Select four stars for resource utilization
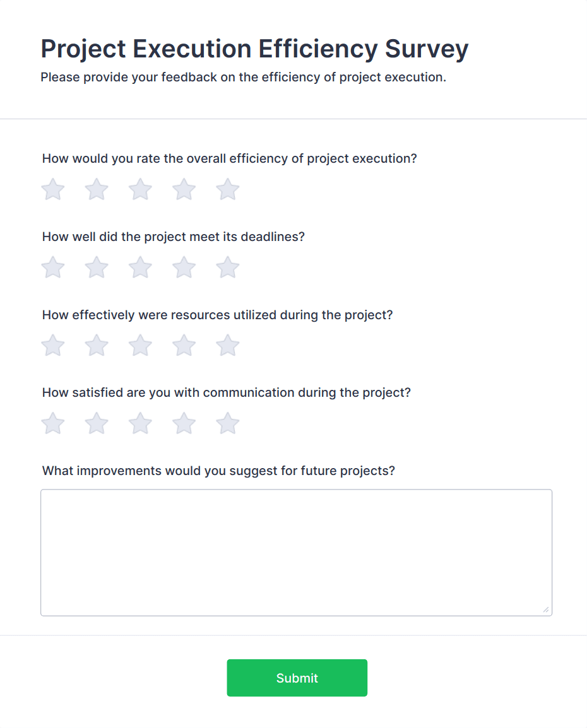The height and width of the screenshot is (728, 587). (183, 345)
